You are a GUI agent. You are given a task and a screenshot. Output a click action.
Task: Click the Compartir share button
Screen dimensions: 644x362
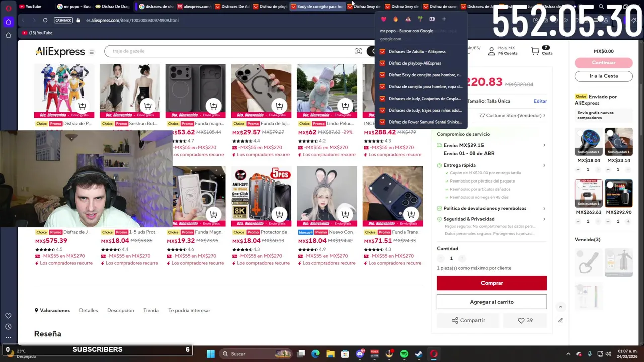coord(468,320)
